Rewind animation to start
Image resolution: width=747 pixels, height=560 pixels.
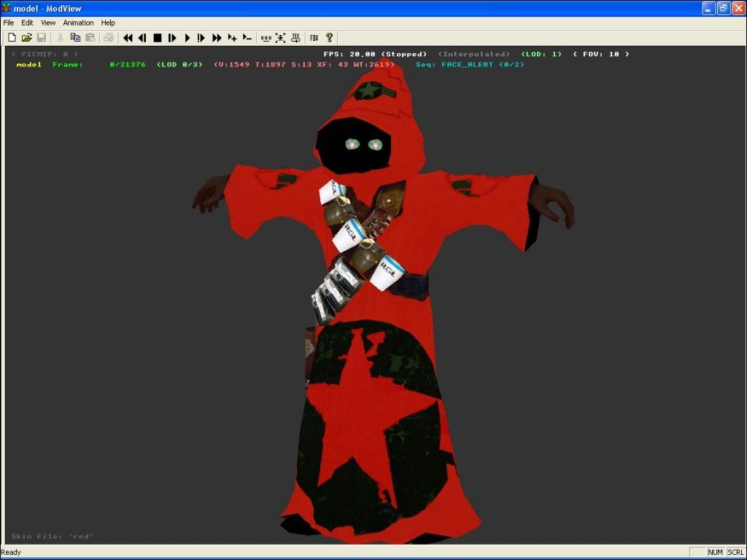click(x=128, y=38)
